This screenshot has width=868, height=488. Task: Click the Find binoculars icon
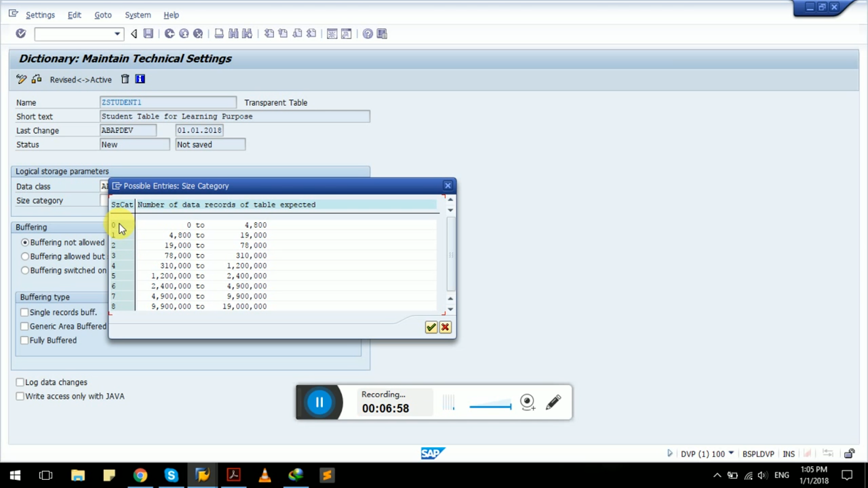point(232,34)
